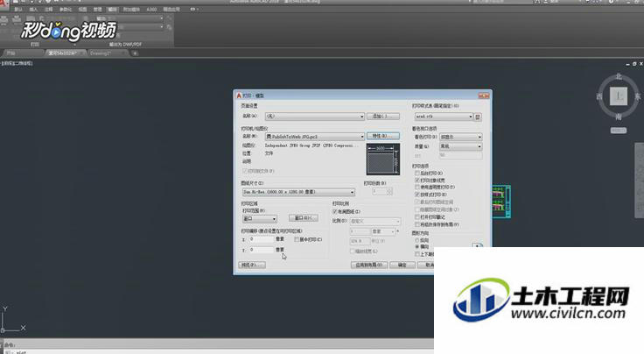Check 将修改保存到布局 option
644x354 pixels.
click(x=417, y=224)
